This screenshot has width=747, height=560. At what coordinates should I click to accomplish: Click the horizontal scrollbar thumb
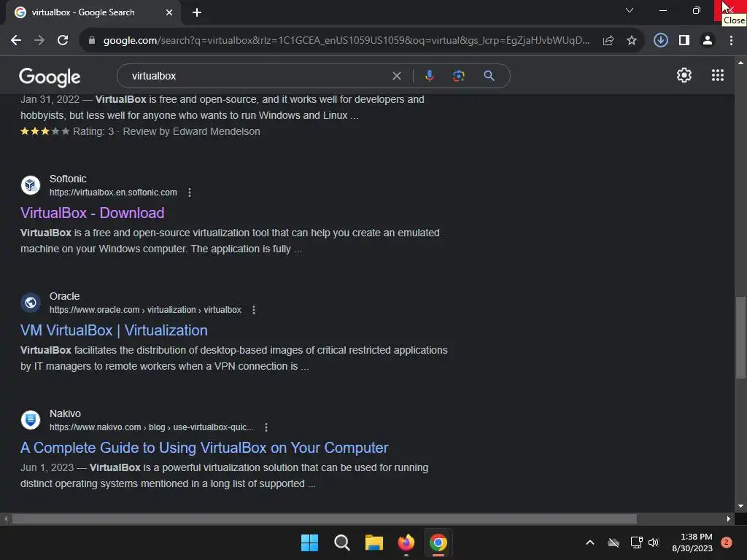pyautogui.click(x=324, y=518)
